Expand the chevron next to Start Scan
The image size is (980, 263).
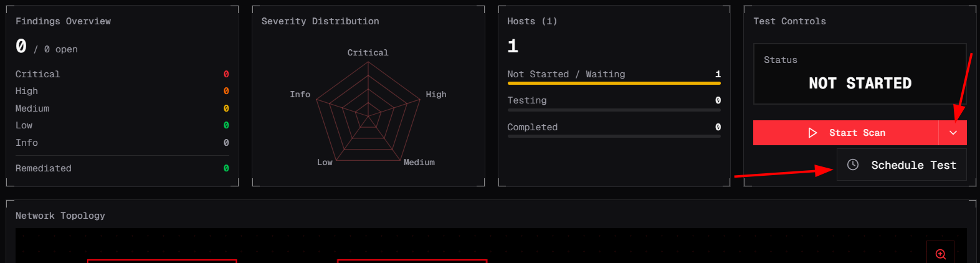click(x=953, y=133)
